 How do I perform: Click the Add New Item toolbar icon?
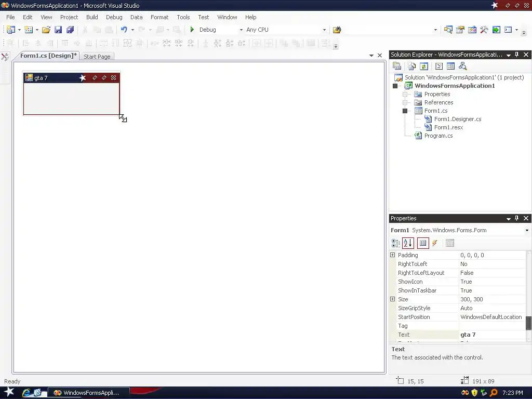(29, 30)
